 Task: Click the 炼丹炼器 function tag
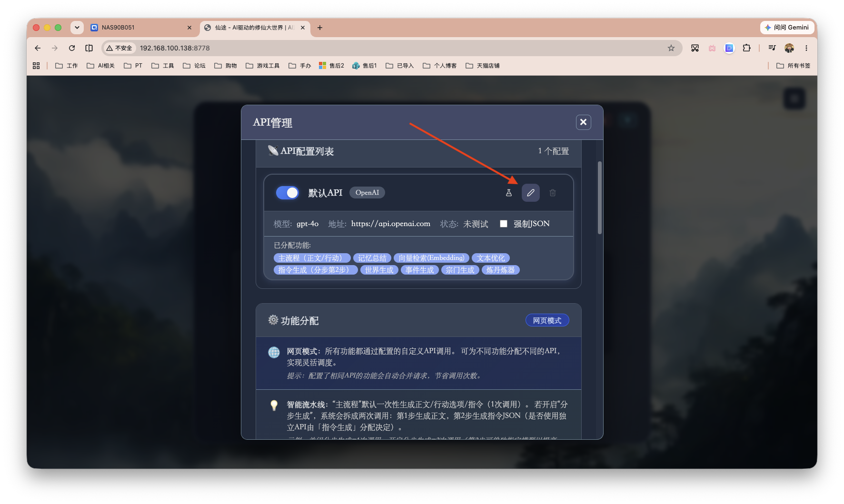point(500,270)
